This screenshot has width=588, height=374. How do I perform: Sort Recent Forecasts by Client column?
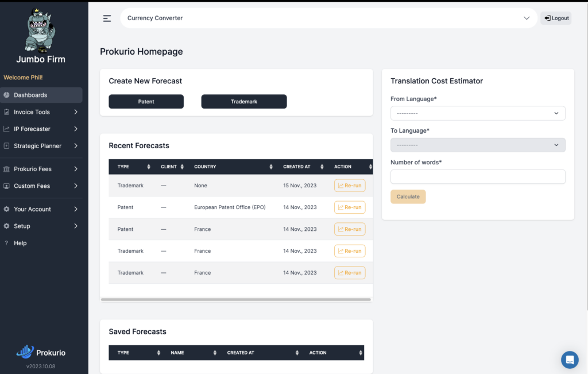coord(182,167)
